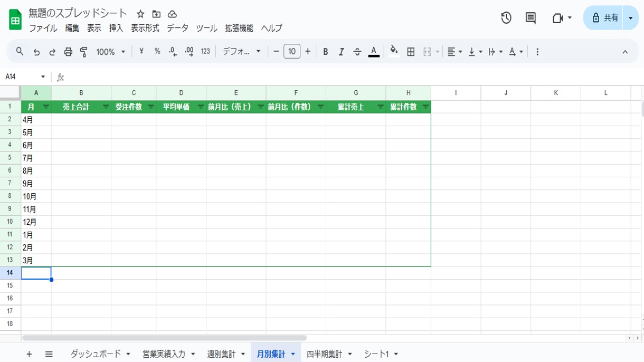Open the fill color picker
644x362 pixels.
point(394,51)
